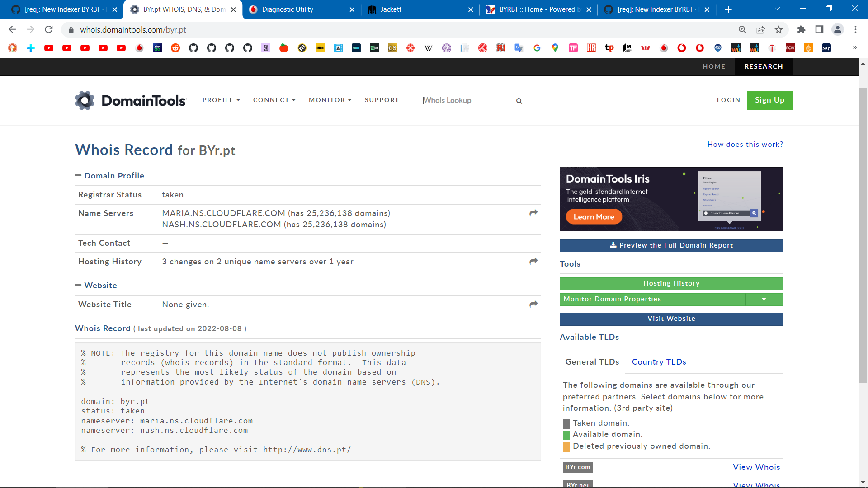The width and height of the screenshot is (868, 488).
Task: Toggle the bookmark star for this page
Action: (778, 29)
